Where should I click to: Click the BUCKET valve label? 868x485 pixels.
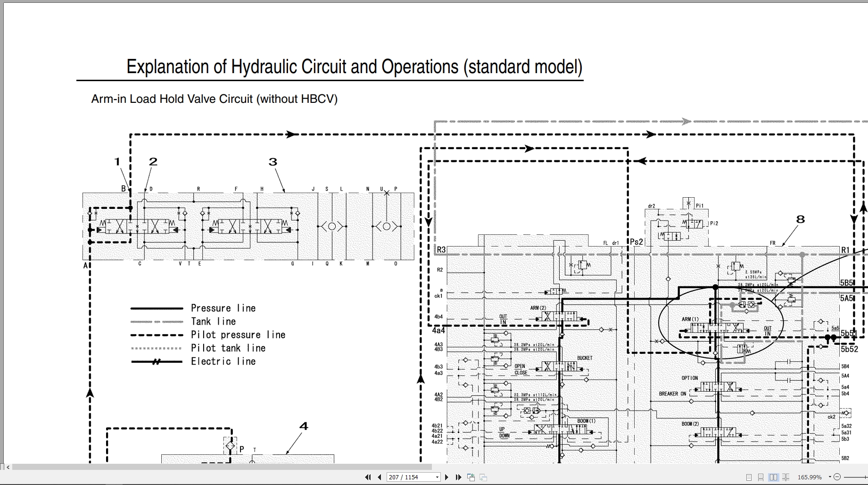[585, 358]
